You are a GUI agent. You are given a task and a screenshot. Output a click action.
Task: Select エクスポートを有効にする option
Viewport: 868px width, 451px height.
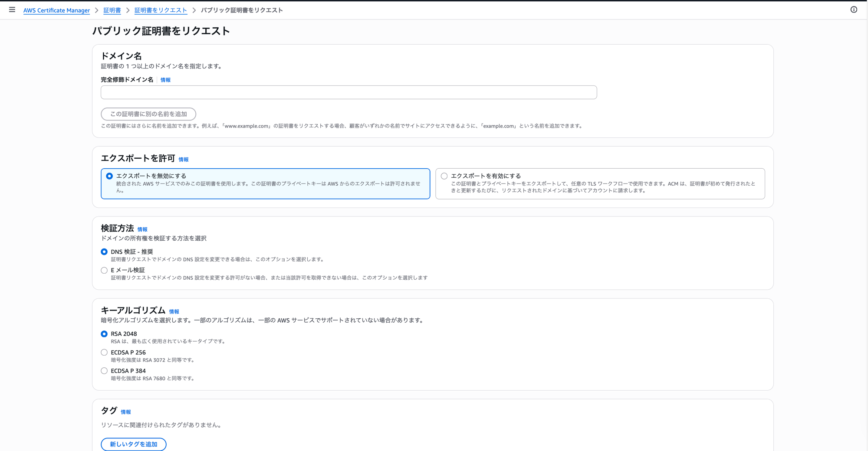[x=600, y=184]
